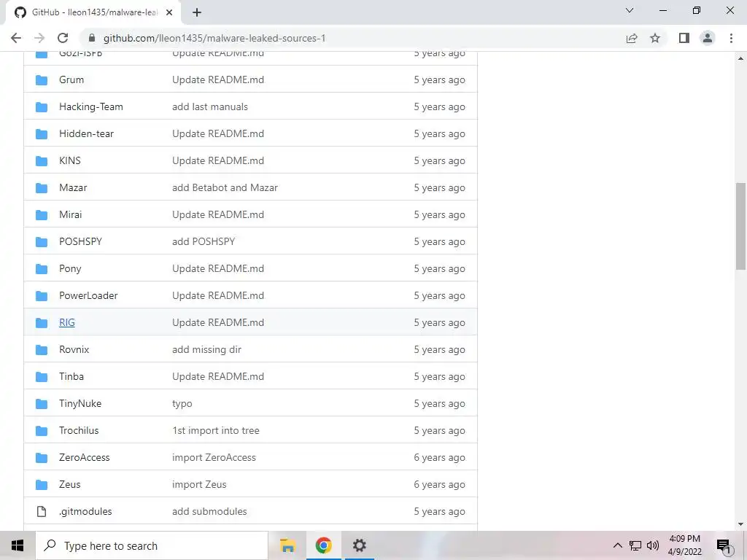This screenshot has height=560, width=747.
Task: Show hidden system tray icons
Action: coord(617,545)
